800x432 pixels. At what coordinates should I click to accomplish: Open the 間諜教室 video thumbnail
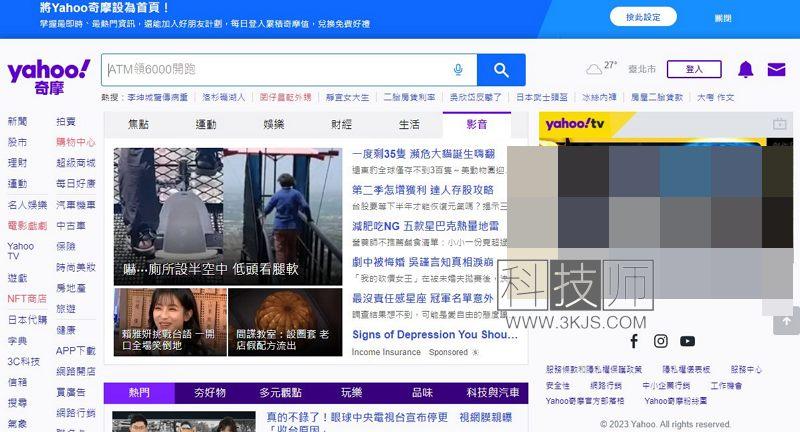[x=285, y=322]
